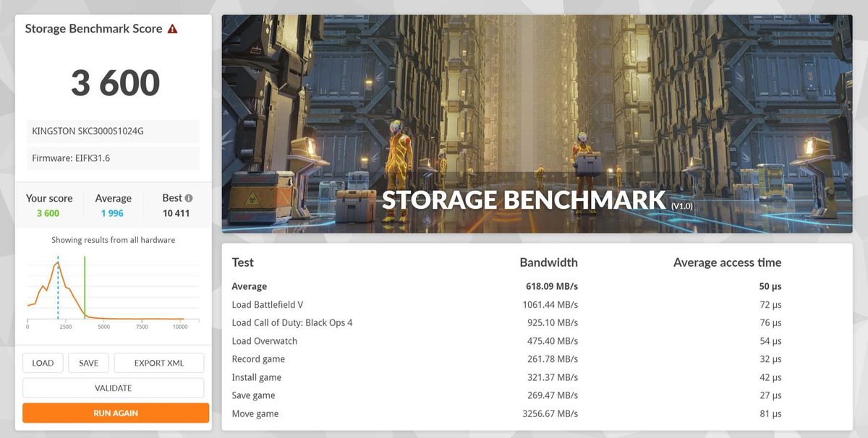Select the KINGSTON SKC3000S1024G device field
868x438 pixels.
point(113,132)
